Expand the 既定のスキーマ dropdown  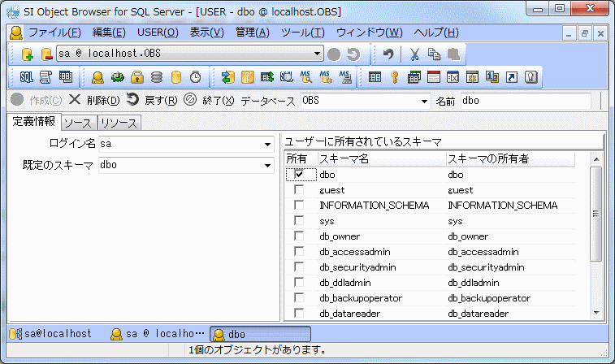(x=267, y=165)
